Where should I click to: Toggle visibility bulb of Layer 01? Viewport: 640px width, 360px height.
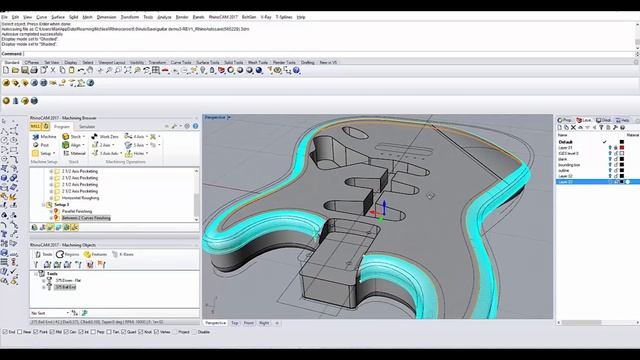click(x=610, y=148)
